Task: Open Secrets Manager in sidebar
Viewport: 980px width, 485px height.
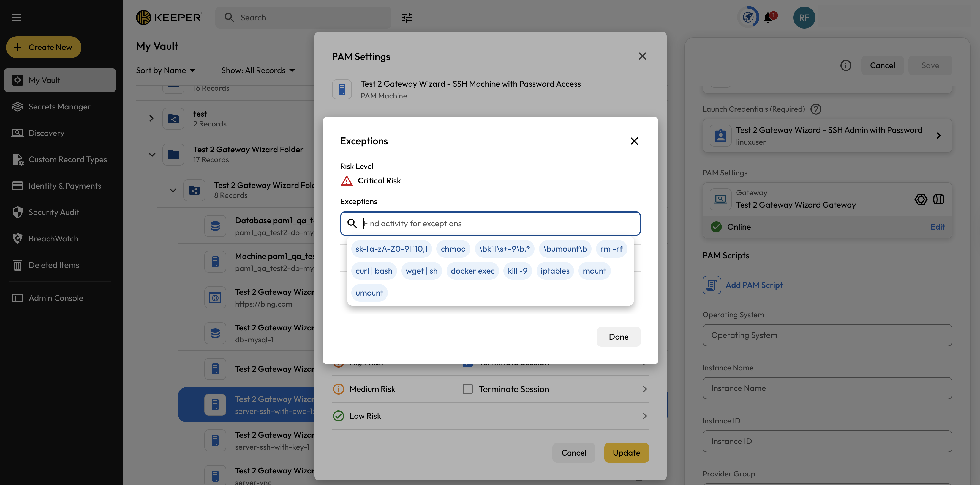Action: (x=59, y=107)
